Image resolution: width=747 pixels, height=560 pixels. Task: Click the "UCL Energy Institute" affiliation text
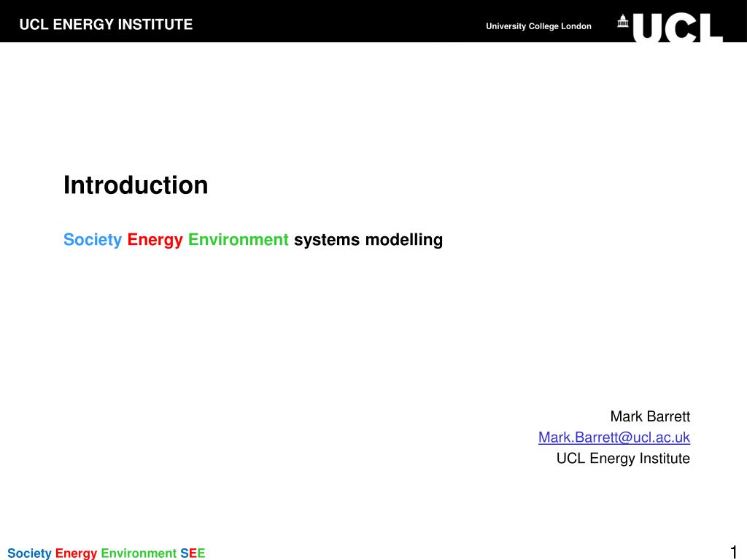pos(623,458)
